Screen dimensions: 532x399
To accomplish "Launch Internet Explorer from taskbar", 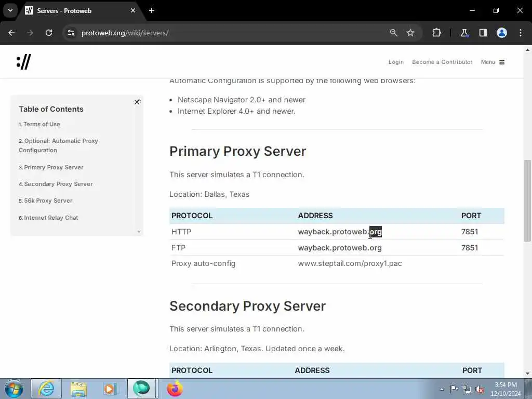I will (x=46, y=389).
